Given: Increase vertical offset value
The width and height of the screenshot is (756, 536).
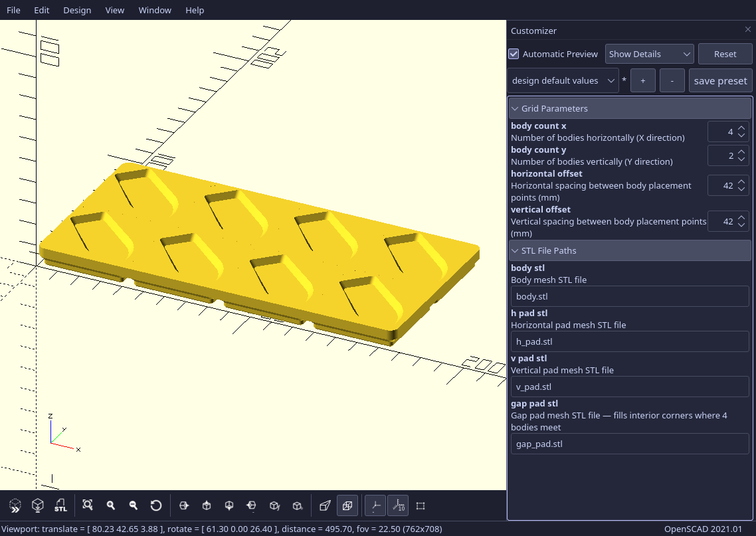Looking at the screenshot, I should [x=741, y=217].
